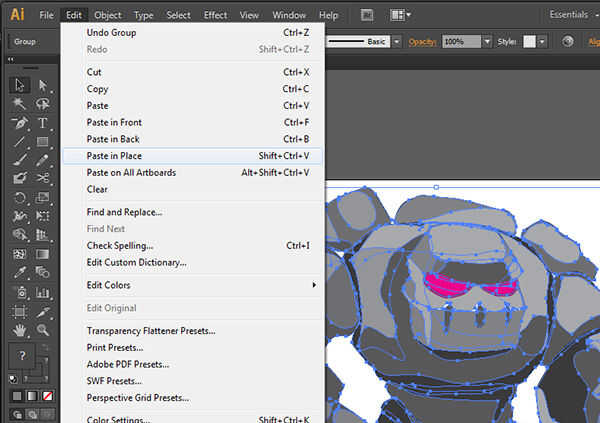This screenshot has width=600, height=423.
Task: Select the Paintbrush tool
Action: pos(19,160)
